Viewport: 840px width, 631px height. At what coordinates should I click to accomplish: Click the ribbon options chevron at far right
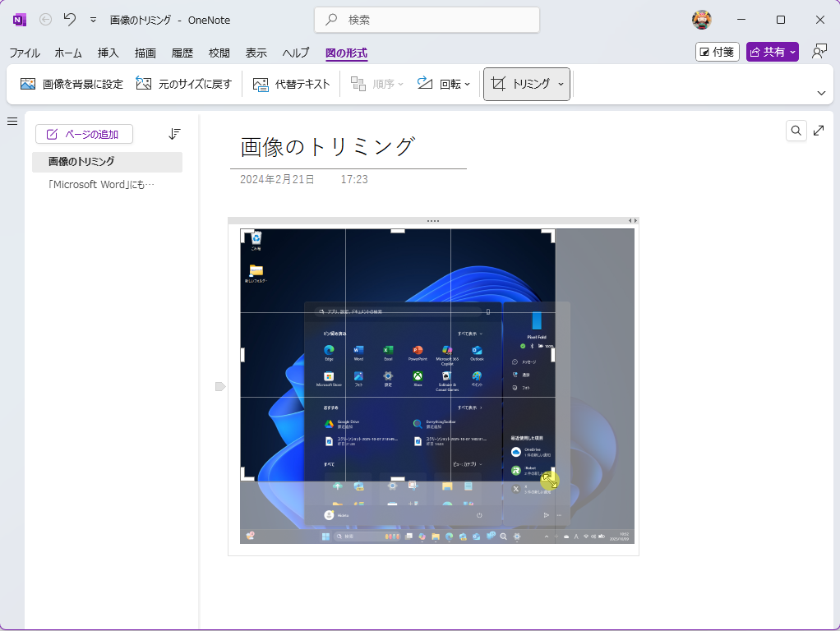click(x=821, y=93)
